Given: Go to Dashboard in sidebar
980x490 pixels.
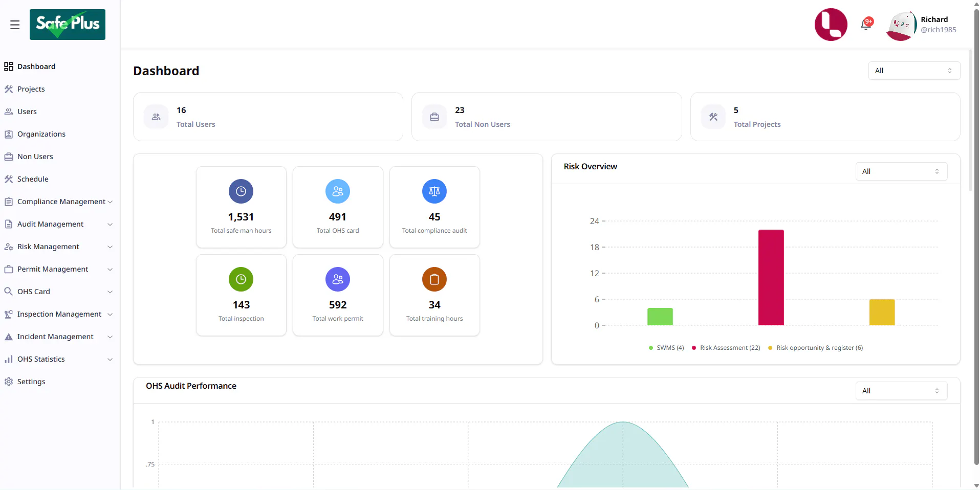Looking at the screenshot, I should 36,66.
